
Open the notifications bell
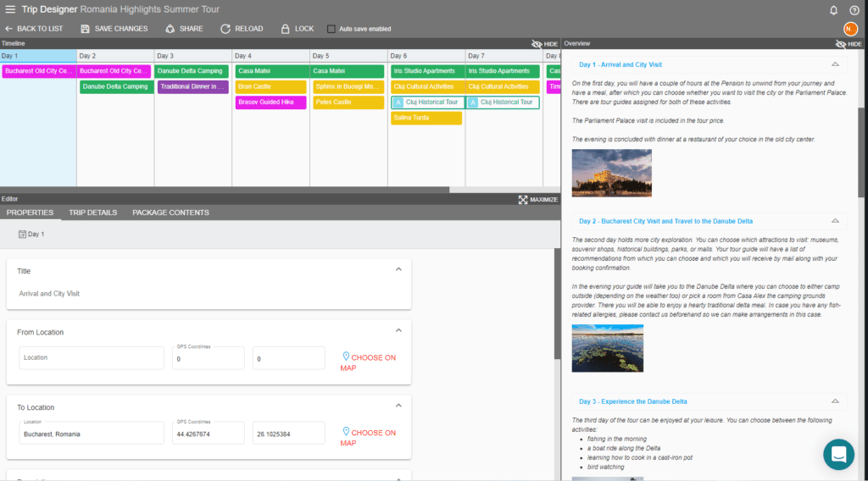coord(833,10)
